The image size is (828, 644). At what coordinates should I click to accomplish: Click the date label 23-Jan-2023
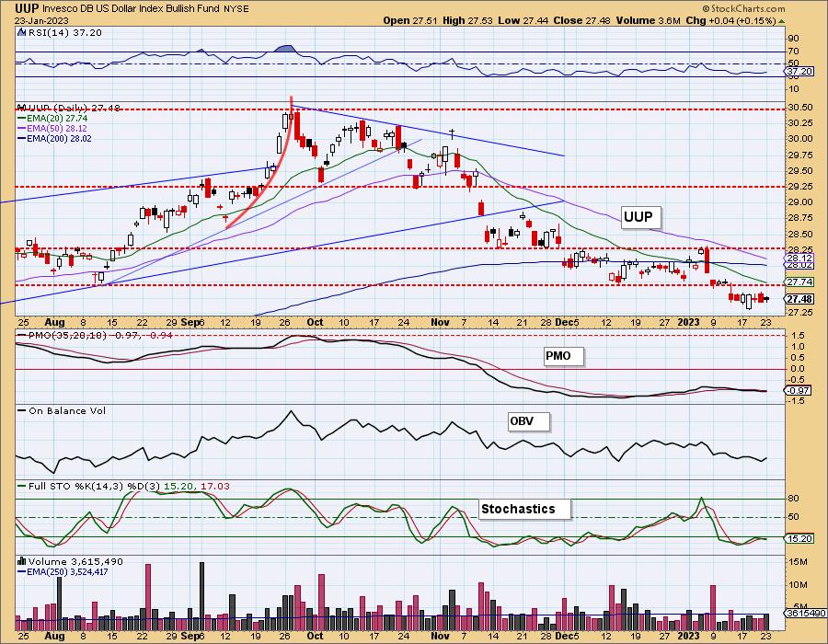pos(40,21)
